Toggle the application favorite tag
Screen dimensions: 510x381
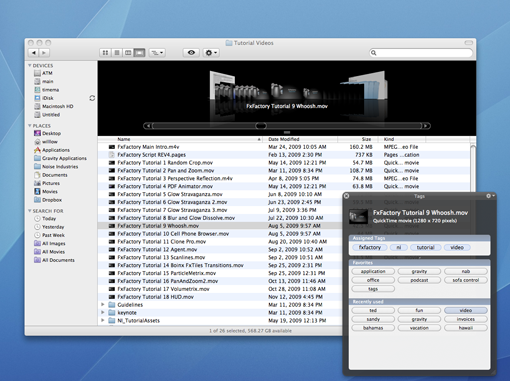373,271
